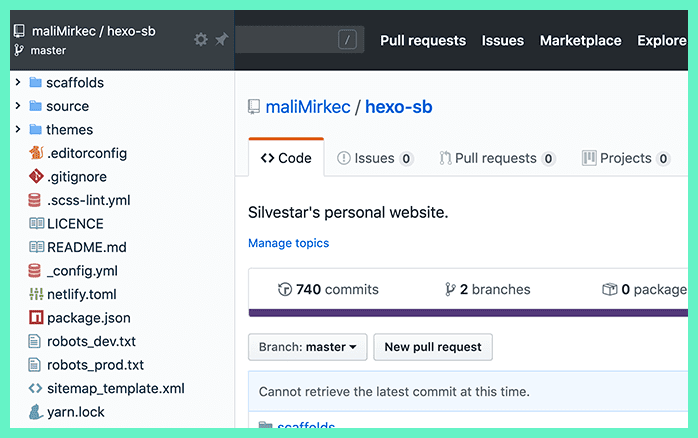Click the themes folder icon

(35, 130)
